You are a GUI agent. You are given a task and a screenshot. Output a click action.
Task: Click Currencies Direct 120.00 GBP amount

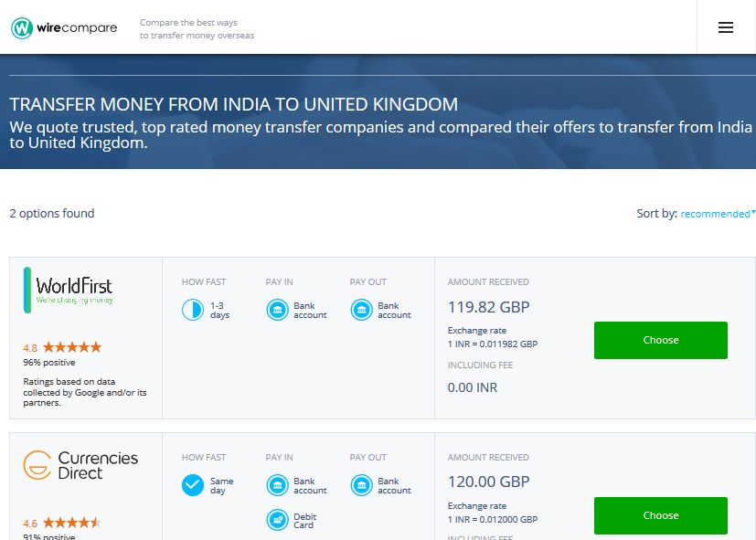[489, 482]
